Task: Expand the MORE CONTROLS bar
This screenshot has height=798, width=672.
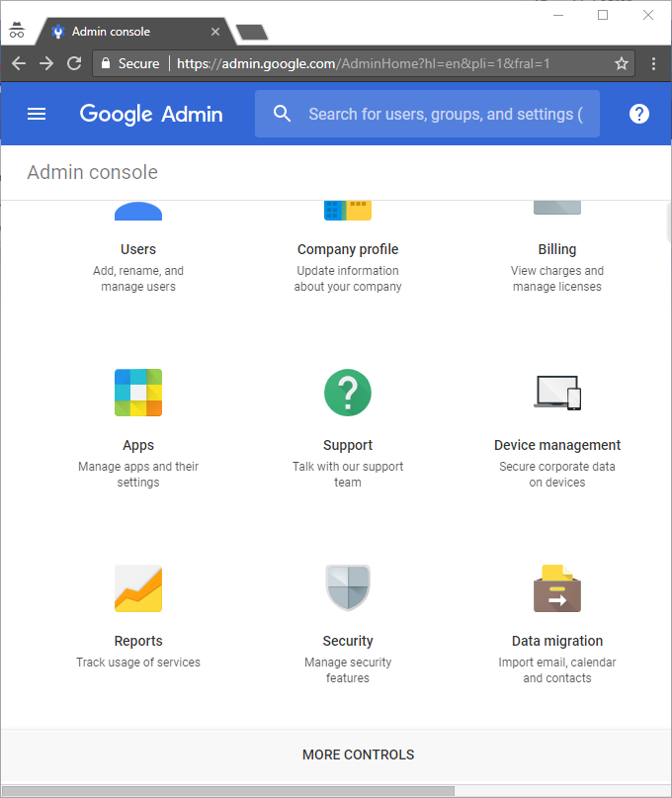Action: (358, 754)
